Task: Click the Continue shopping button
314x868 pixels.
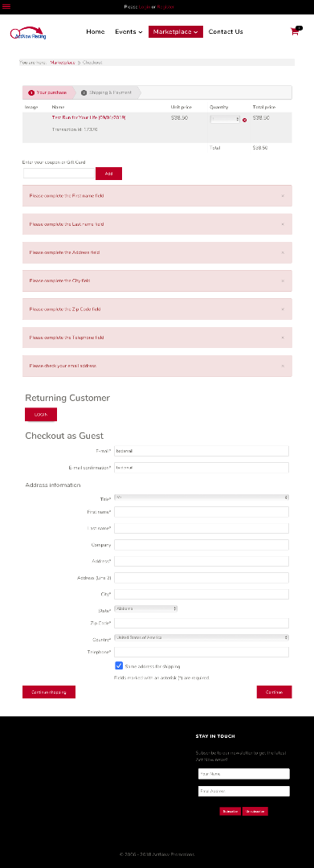Action: tap(49, 692)
